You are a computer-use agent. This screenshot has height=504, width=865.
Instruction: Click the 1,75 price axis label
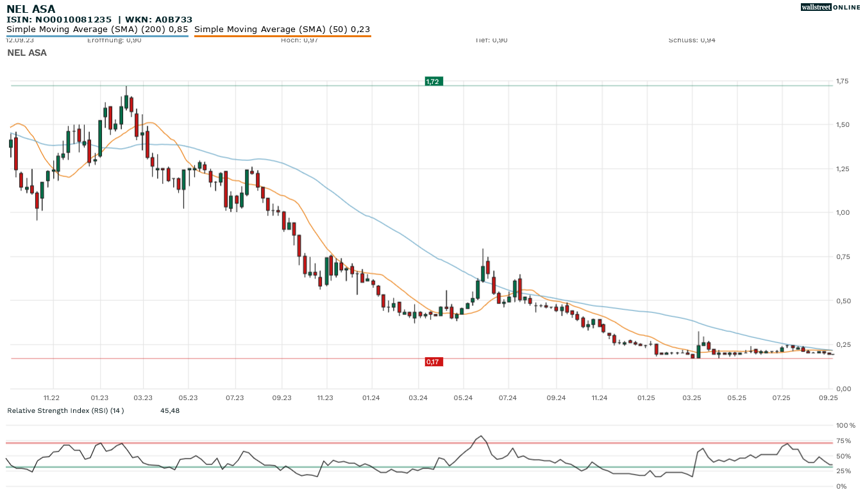842,81
